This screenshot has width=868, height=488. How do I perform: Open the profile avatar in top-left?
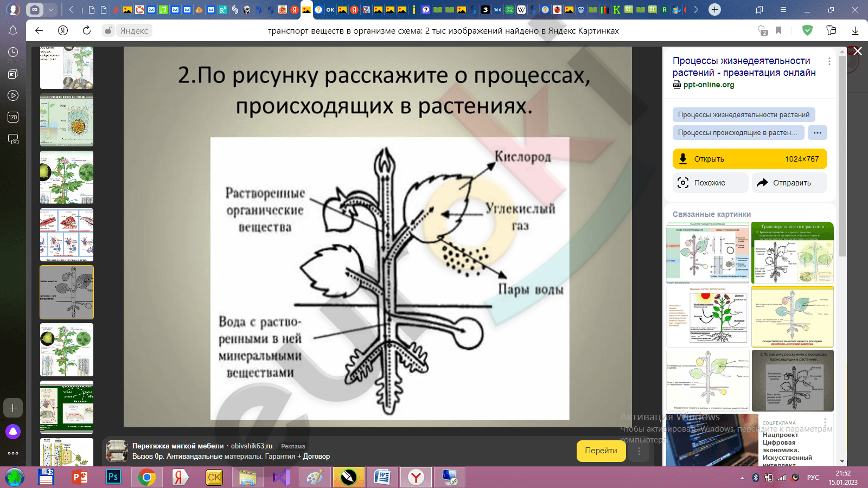point(13,10)
